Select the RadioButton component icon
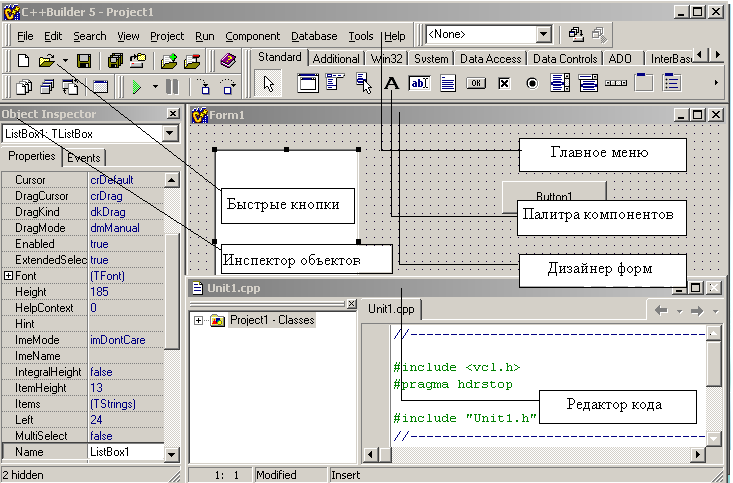This screenshot has height=483, width=733. [x=532, y=84]
